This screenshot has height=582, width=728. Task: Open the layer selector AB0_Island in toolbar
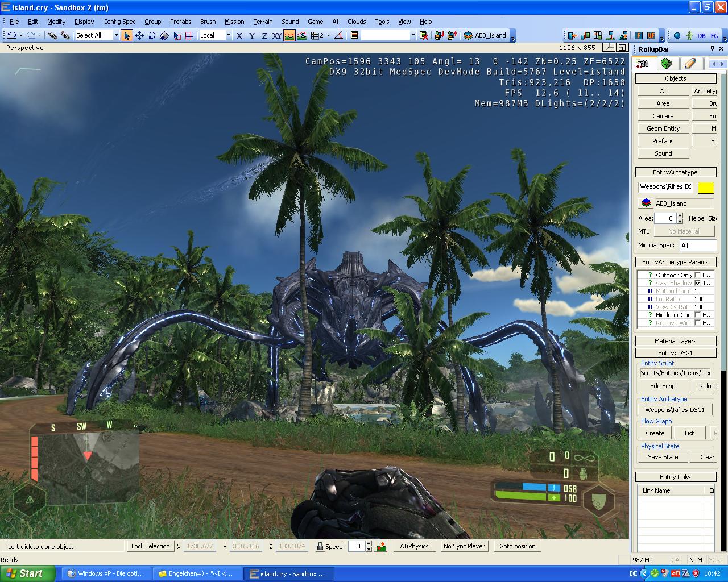coord(485,35)
